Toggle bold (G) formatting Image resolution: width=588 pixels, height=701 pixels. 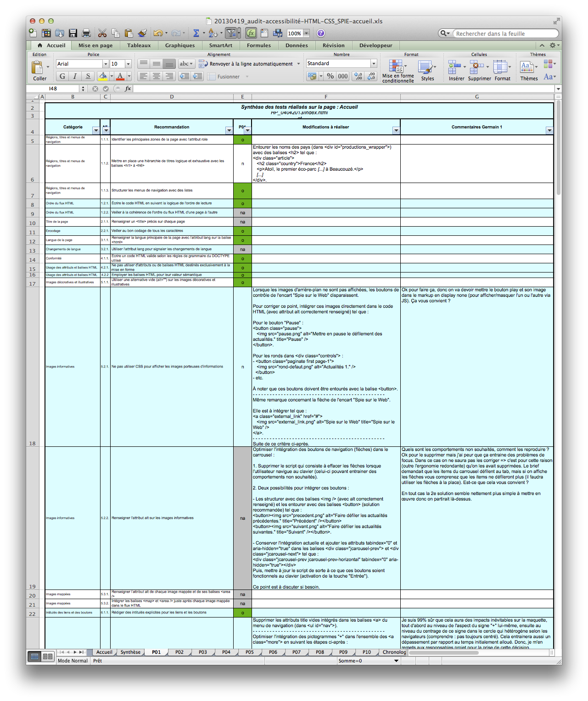[62, 76]
